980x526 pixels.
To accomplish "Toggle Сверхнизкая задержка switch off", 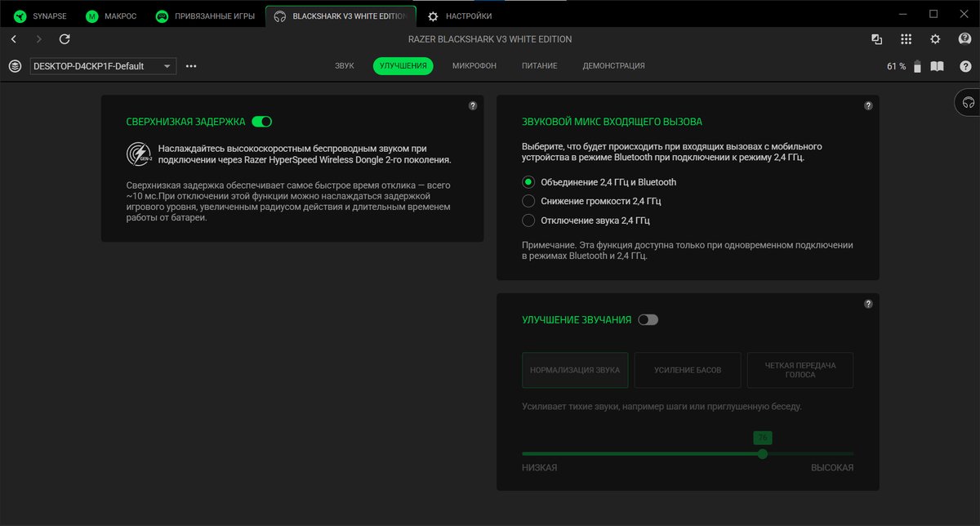I will tap(261, 122).
